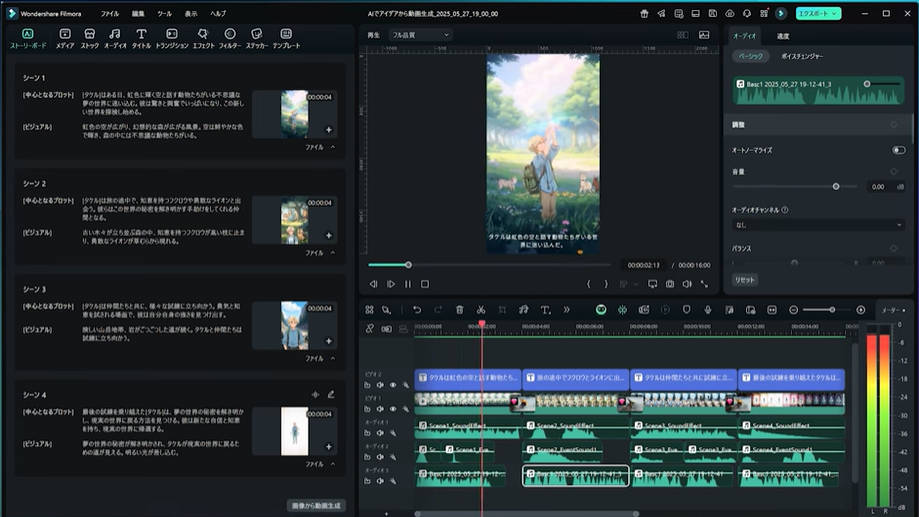Mute the ビデオ 2 track speaker
Viewport: 919px width, 517px height.
[x=380, y=385]
